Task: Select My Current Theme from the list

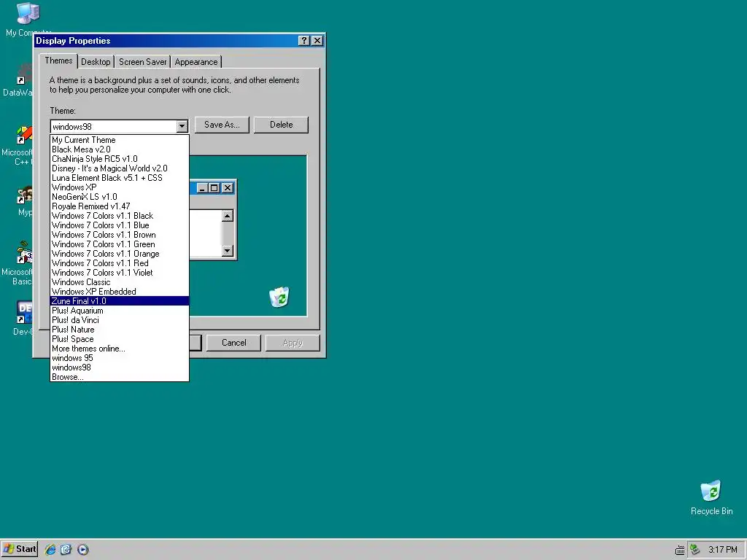Action: pos(120,140)
